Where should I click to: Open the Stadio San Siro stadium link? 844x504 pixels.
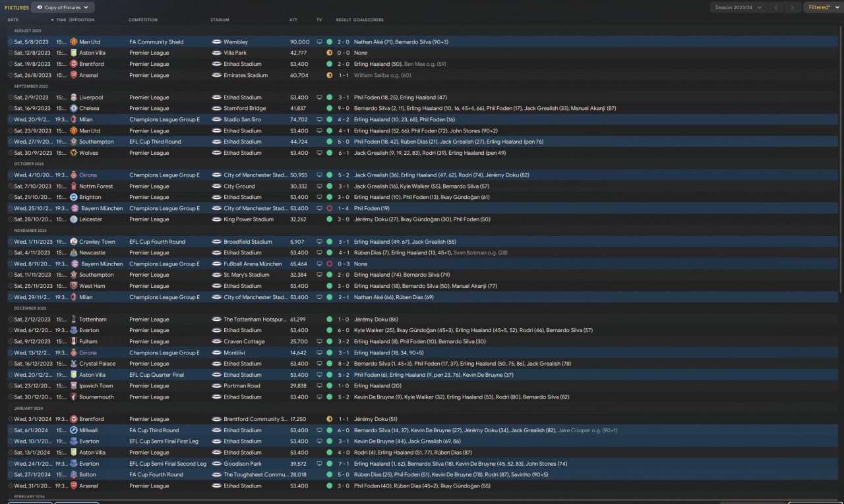coord(242,120)
